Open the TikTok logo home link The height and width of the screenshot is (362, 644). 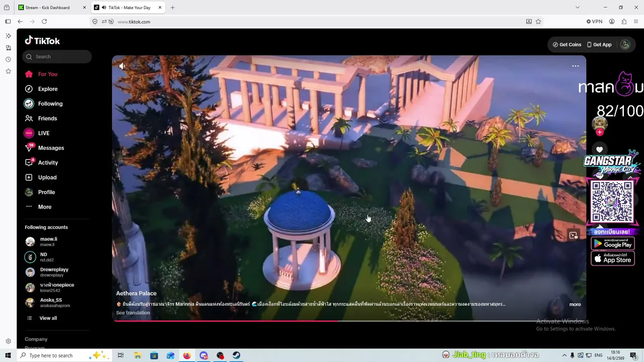pyautogui.click(x=42, y=41)
